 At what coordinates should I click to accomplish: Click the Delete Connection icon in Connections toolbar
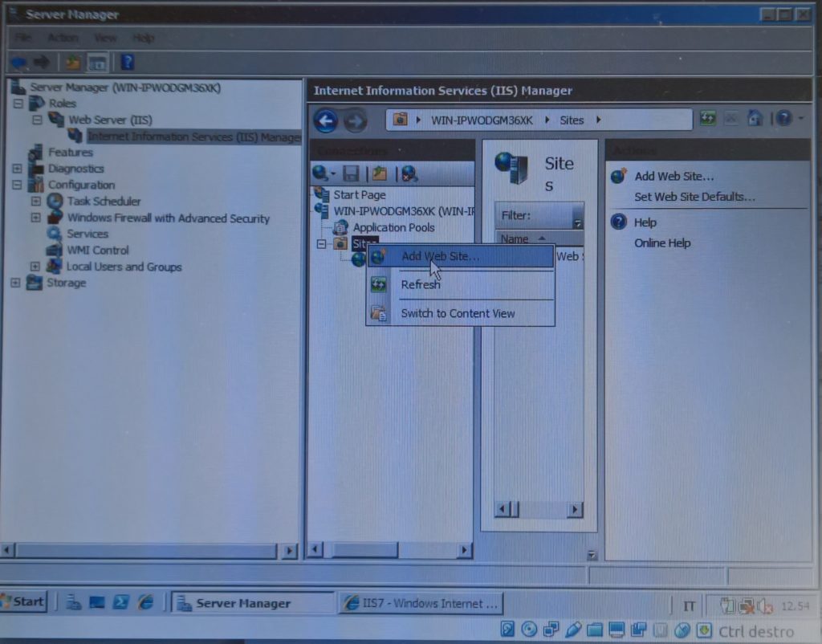409,173
